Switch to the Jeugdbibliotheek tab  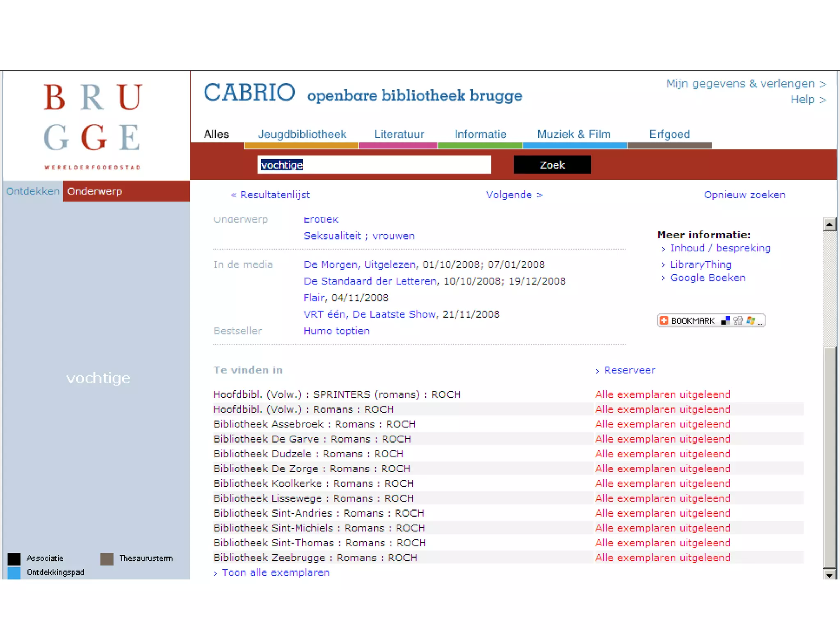[x=302, y=134]
